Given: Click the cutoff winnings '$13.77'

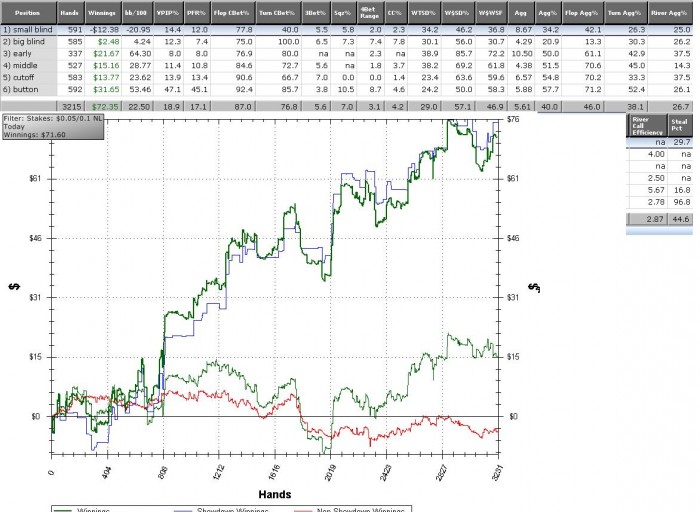Looking at the screenshot, I should (x=106, y=77).
